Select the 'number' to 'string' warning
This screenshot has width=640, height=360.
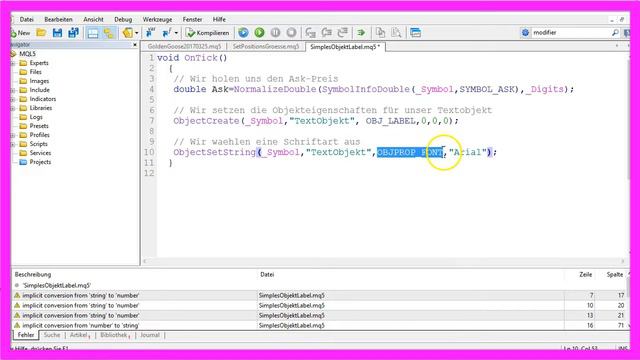pos(320,325)
